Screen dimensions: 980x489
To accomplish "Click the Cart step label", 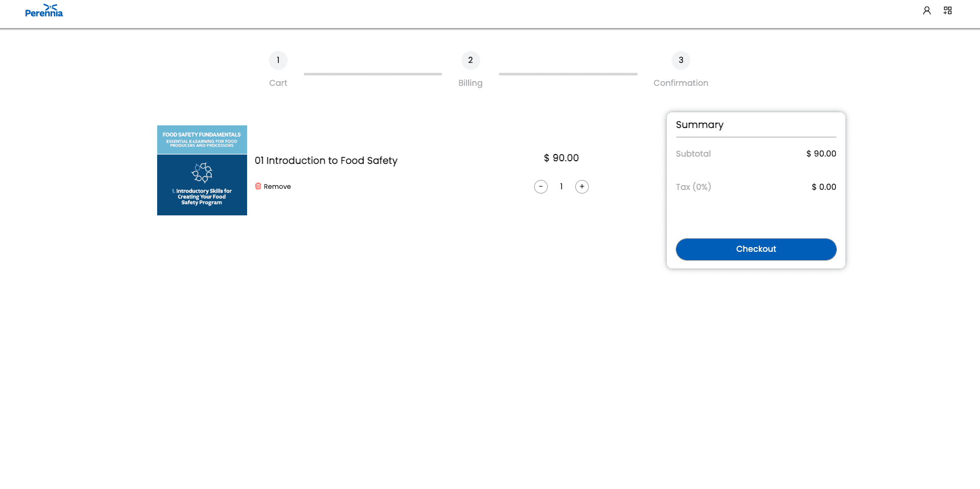I will coord(278,83).
